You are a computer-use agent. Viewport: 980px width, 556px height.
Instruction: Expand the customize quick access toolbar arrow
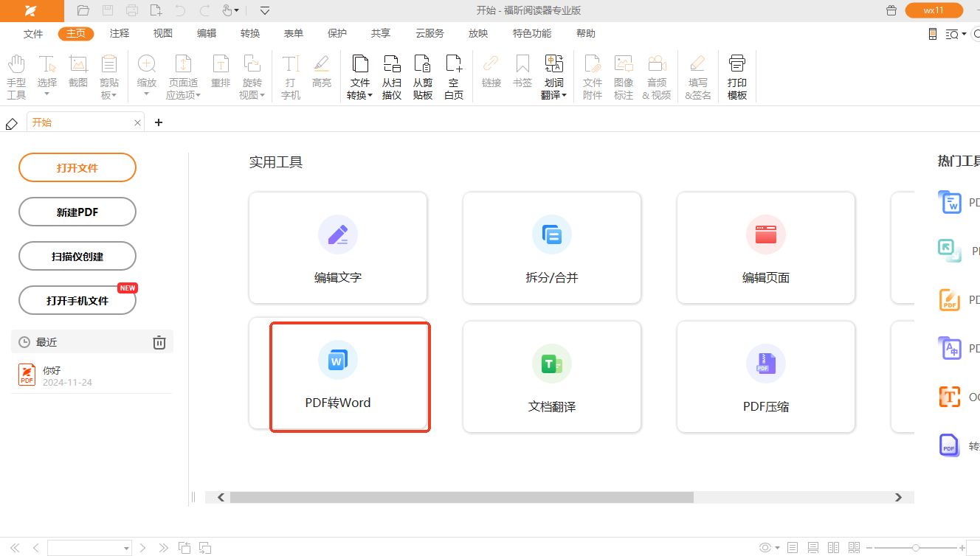coord(265,10)
